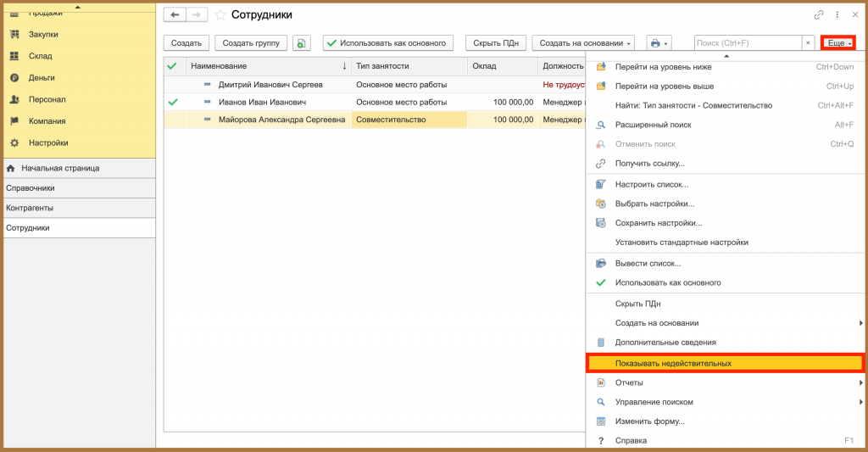Click the Вывести список printer icon
This screenshot has width=868, height=452.
pos(601,264)
